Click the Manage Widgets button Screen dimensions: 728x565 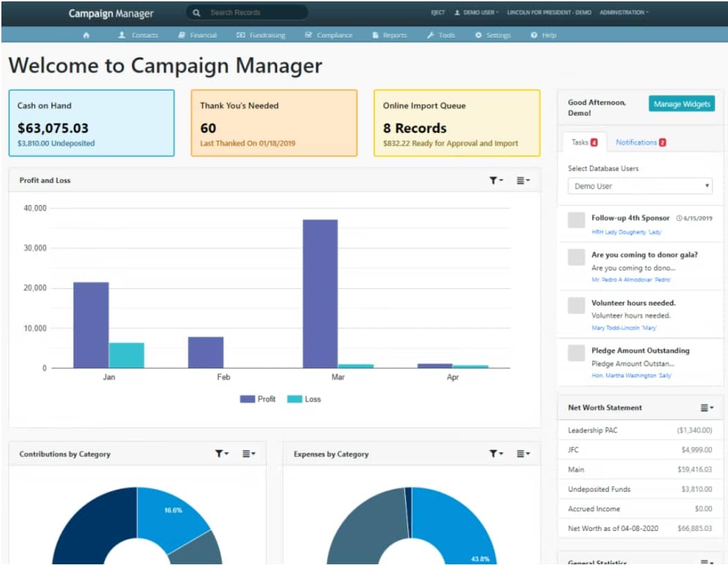680,103
